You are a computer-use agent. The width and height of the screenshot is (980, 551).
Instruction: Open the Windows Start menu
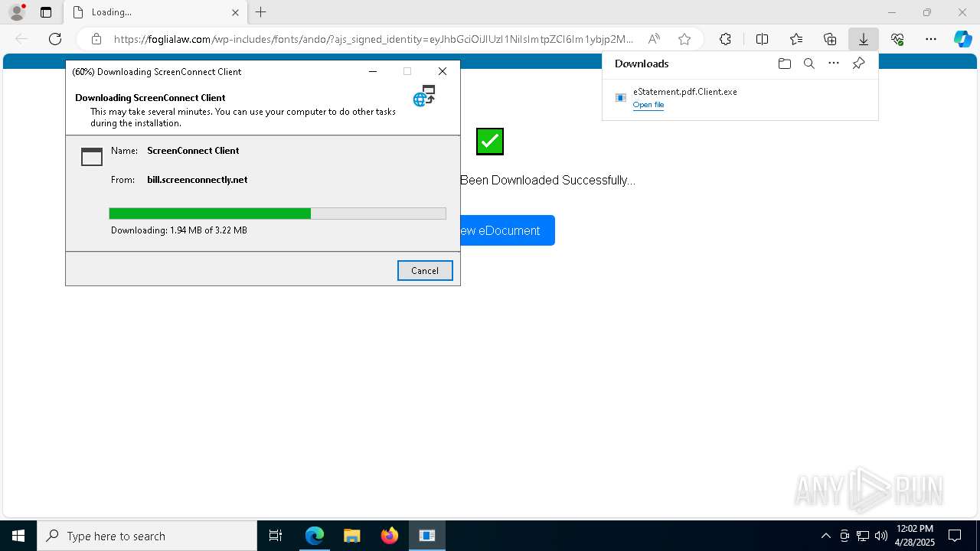click(18, 536)
